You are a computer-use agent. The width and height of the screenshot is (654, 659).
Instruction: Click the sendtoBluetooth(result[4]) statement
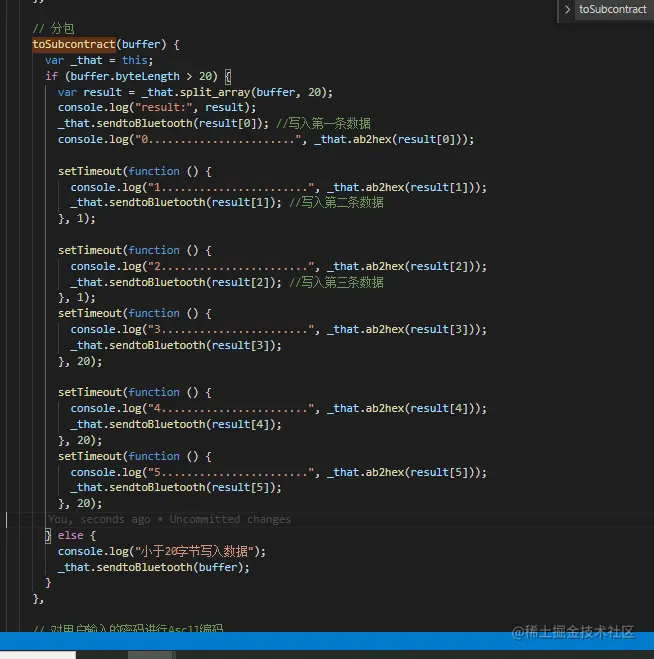click(x=176, y=424)
